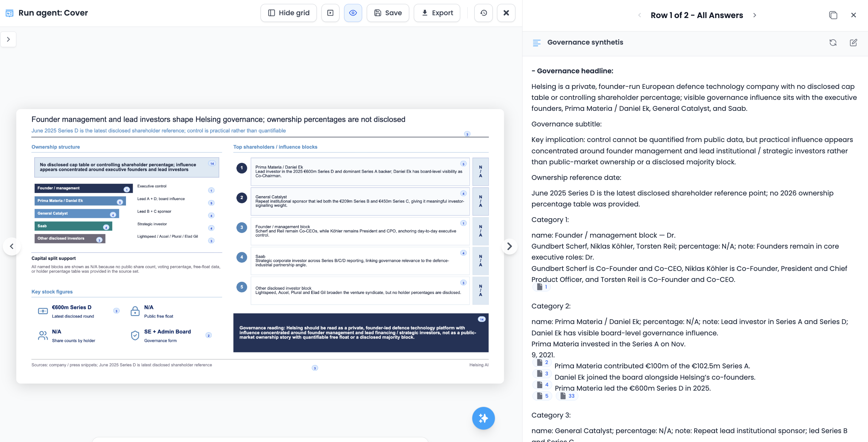Select the Lightspeed / Accel / Plural / Elad Gil label
868x442 pixels.
coord(168,237)
